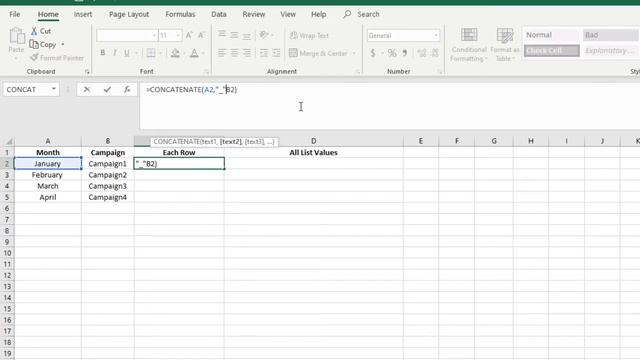Toggle Wrap Text
The width and height of the screenshot is (640, 360).
click(309, 36)
